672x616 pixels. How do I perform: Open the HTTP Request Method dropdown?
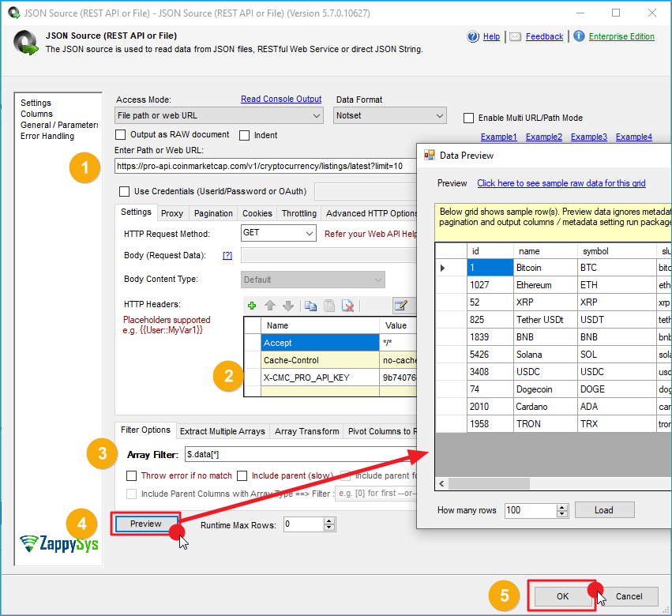(279, 233)
